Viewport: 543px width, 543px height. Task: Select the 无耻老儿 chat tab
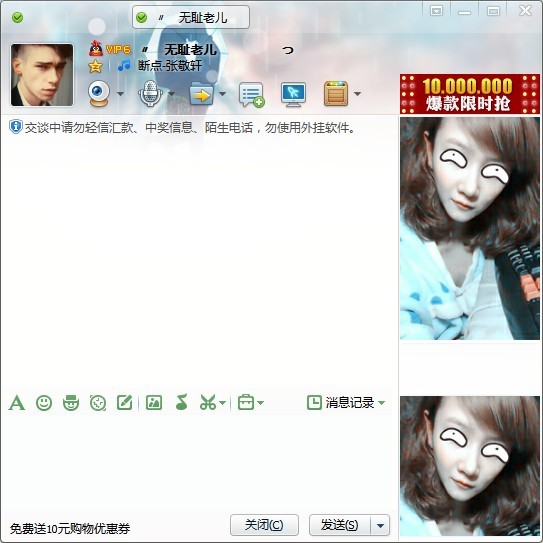[191, 17]
